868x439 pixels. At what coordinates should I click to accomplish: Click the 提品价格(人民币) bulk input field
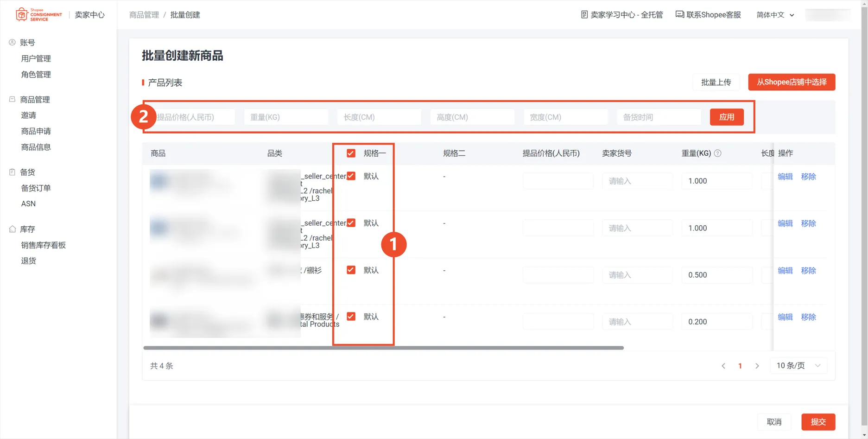click(x=193, y=117)
